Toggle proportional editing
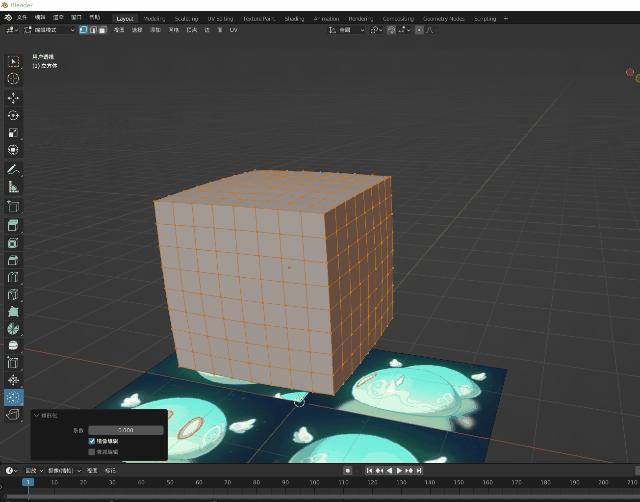 pos(419,30)
